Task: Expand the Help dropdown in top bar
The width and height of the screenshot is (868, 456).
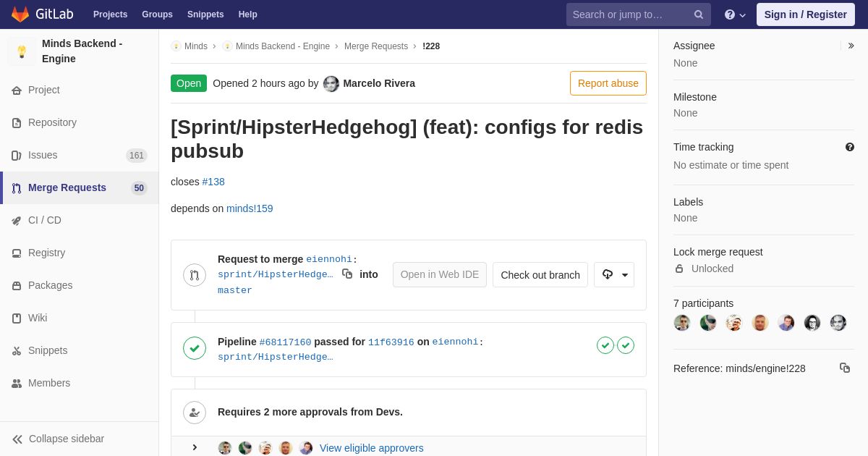Action: [735, 14]
